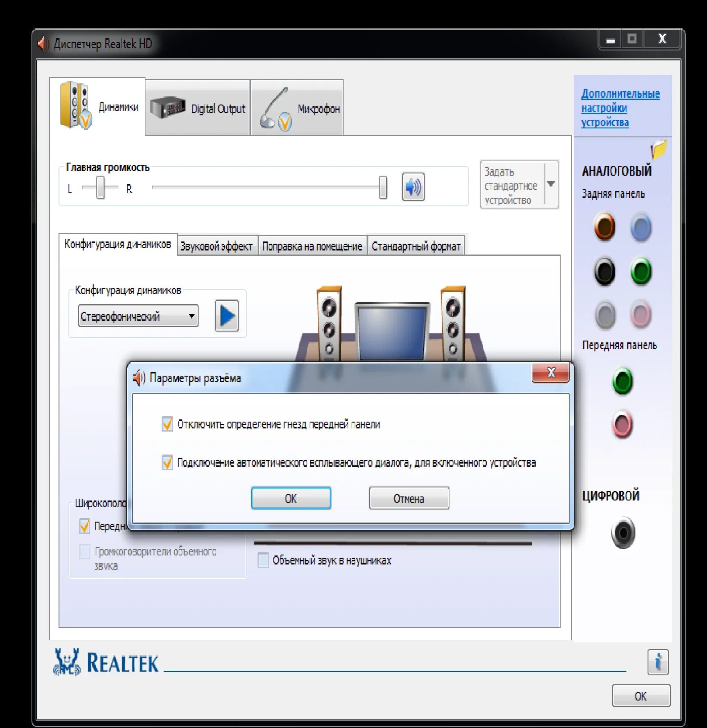Image resolution: width=707 pixels, height=728 pixels.
Task: Click the left speaker in preview
Action: coord(329,323)
